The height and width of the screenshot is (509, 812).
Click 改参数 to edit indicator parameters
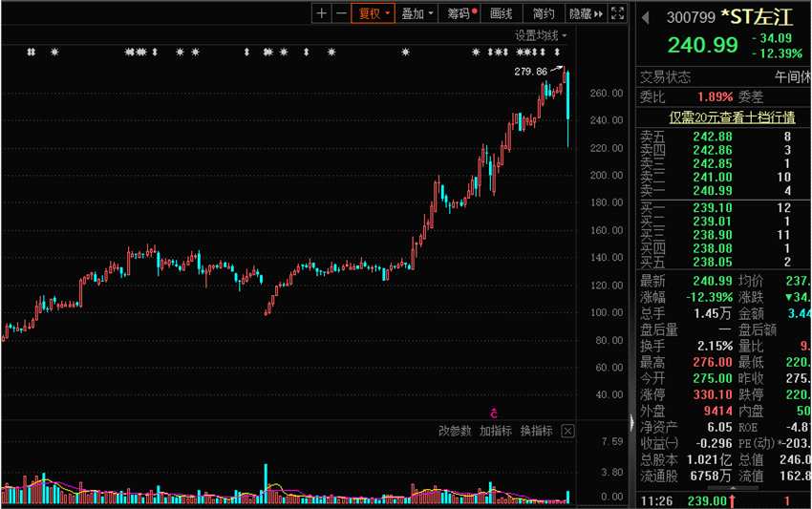(454, 431)
